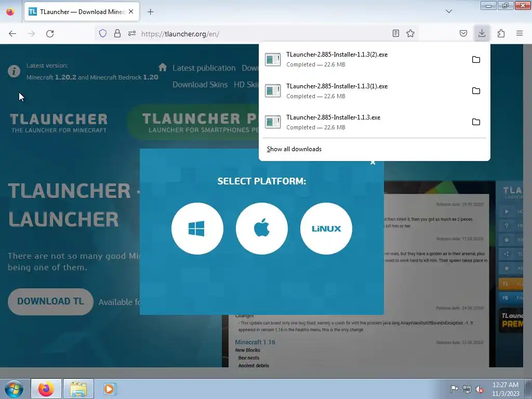
Task: Click the DOWNLOAD TL button
Action: point(50,302)
